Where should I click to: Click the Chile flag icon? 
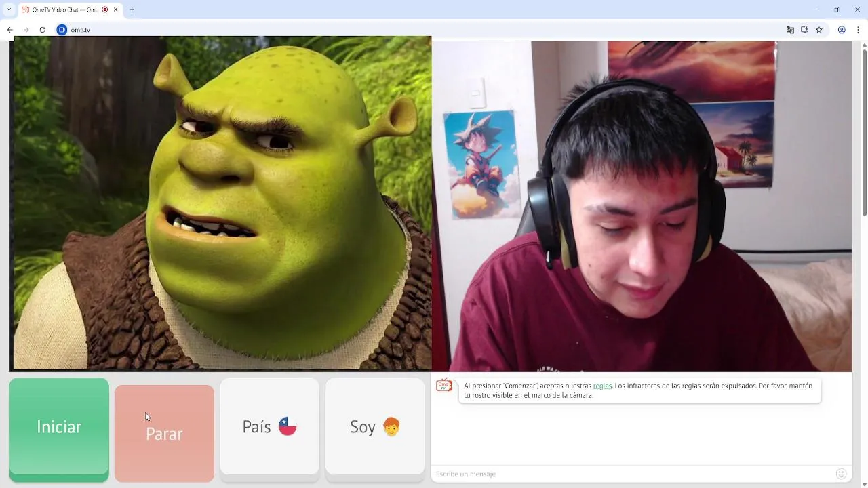(288, 426)
